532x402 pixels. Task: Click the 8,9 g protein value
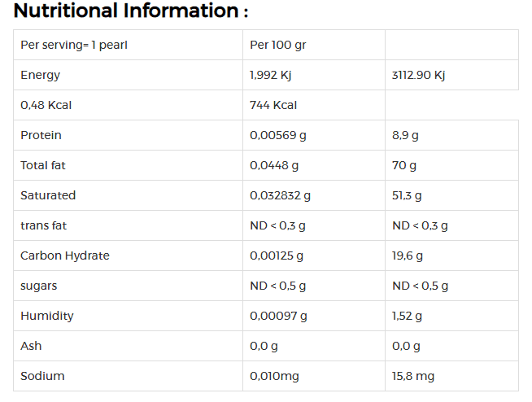(406, 135)
